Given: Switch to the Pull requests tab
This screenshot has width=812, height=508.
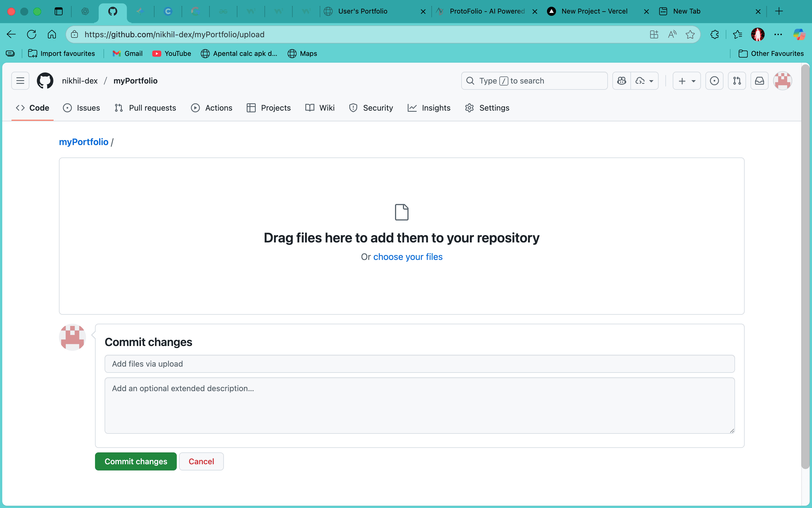Looking at the screenshot, I should pyautogui.click(x=145, y=108).
